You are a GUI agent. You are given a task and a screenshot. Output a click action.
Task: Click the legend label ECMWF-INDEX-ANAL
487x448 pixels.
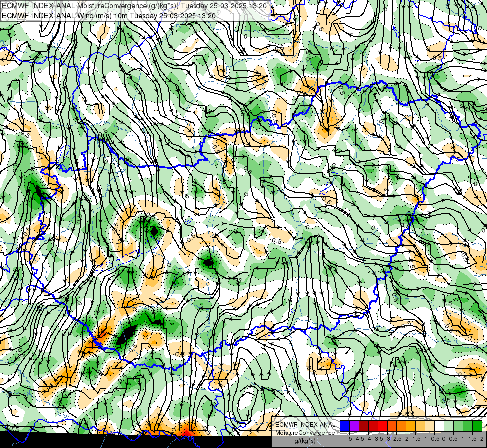tap(305, 425)
